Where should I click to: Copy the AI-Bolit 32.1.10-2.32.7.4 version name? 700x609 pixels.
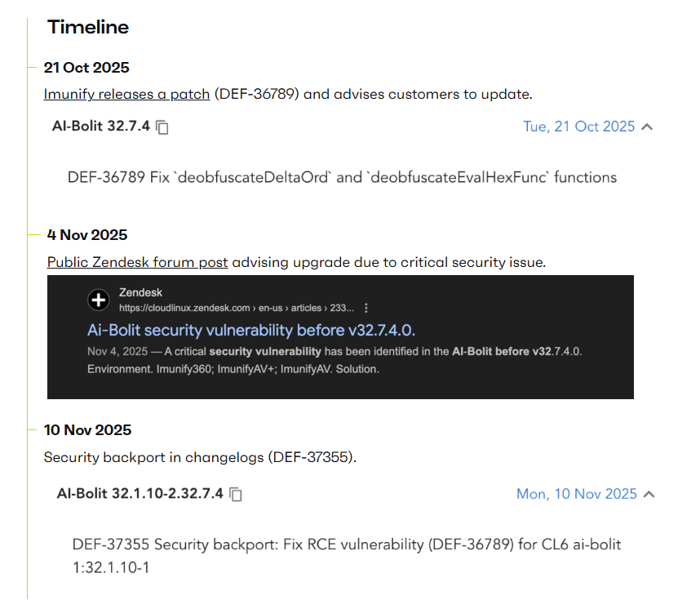[236, 495]
